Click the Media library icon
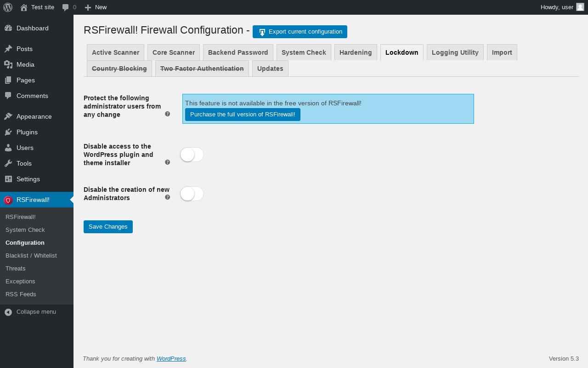This screenshot has width=588, height=368. point(8,64)
